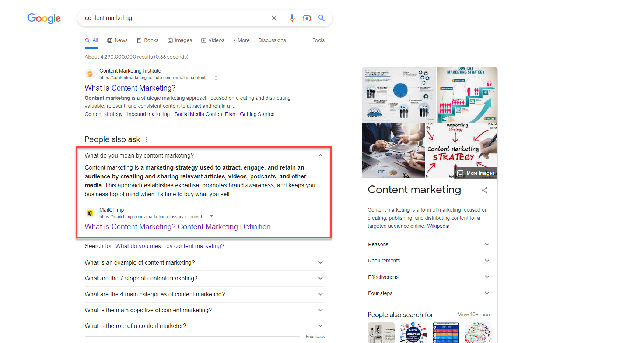The height and width of the screenshot is (343, 644).
Task: Expand the Four steps section
Action: (430, 293)
